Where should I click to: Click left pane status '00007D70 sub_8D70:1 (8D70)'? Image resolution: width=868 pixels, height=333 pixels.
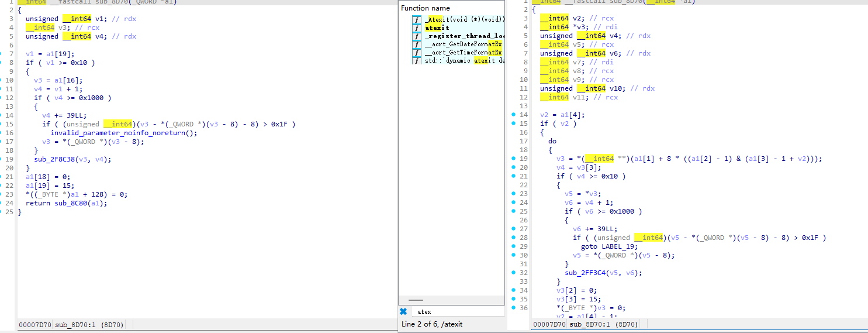(x=71, y=324)
